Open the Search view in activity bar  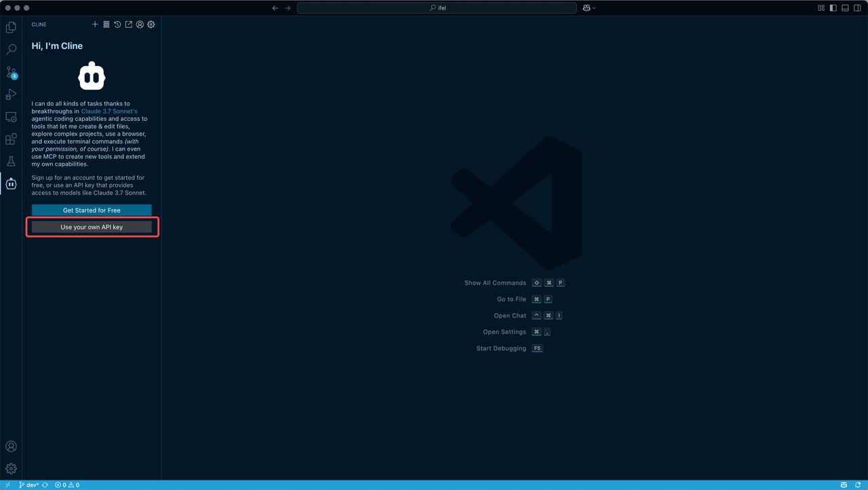[11, 50]
